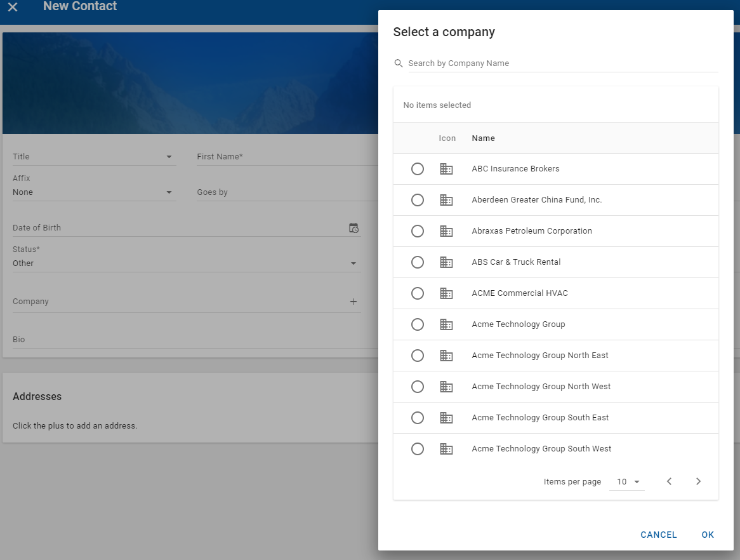
Task: Open the Items per page dropdown
Action: pyautogui.click(x=627, y=482)
